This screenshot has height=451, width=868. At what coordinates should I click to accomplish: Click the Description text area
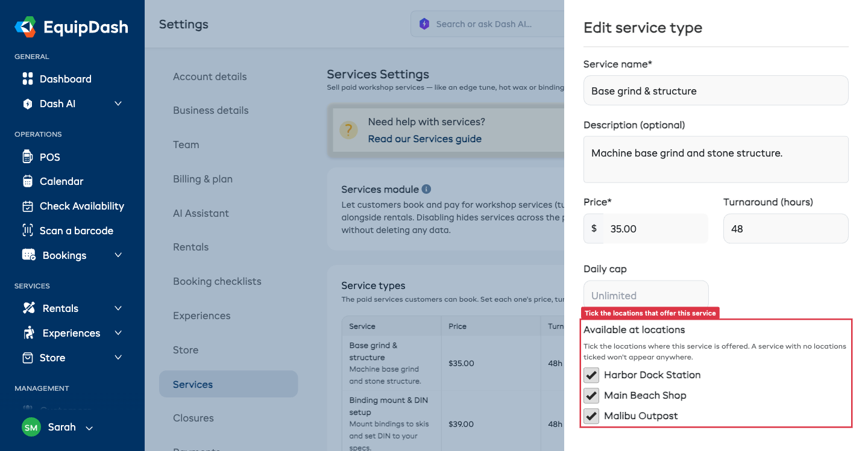(x=715, y=159)
